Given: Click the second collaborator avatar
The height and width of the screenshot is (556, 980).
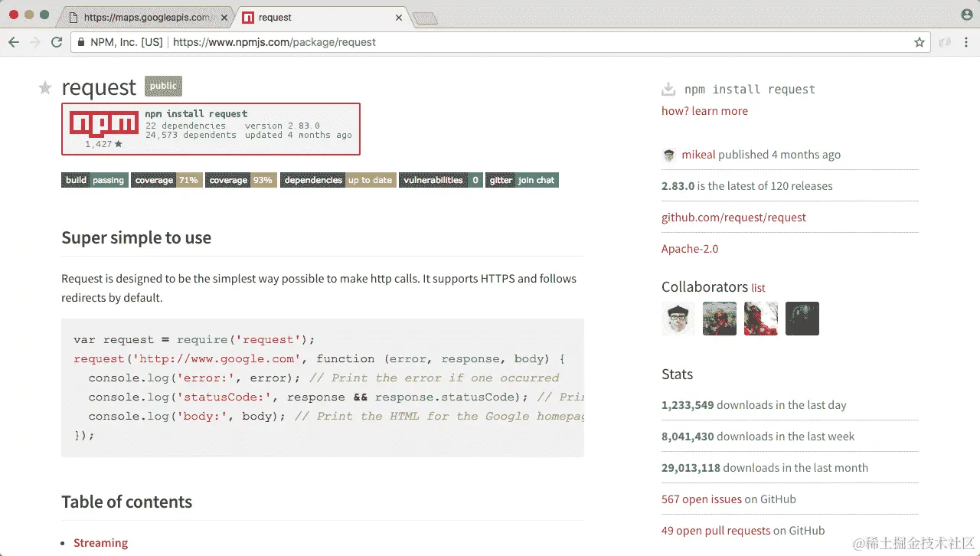Looking at the screenshot, I should click(x=720, y=319).
